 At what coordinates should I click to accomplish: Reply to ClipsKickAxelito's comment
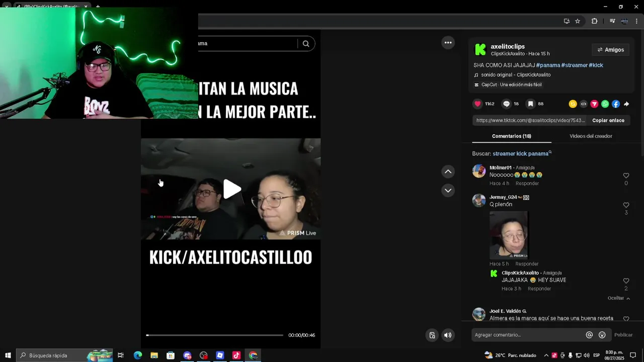pos(539,289)
